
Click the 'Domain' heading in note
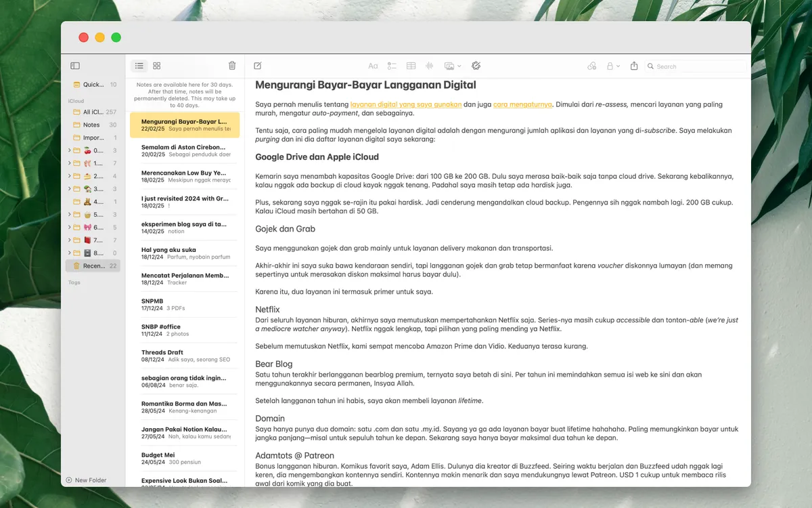(x=270, y=419)
